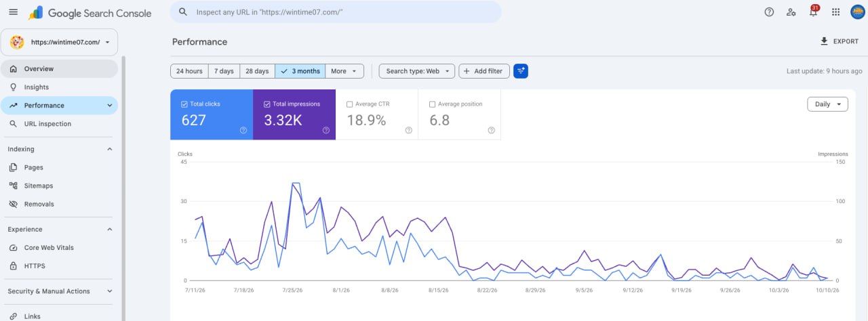Viewport: 868px width, 321px height.
Task: Click the Total clicks help icon
Action: tap(243, 130)
